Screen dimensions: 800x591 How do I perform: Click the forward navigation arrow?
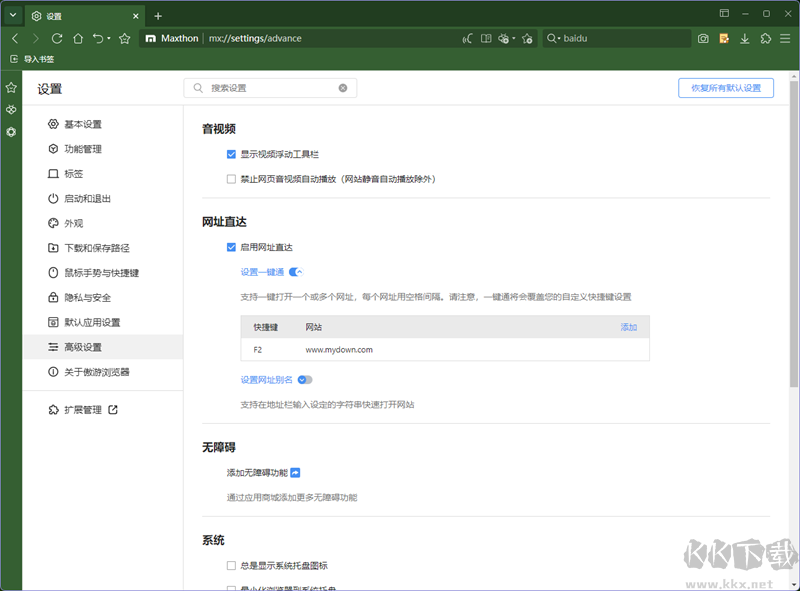tap(36, 38)
